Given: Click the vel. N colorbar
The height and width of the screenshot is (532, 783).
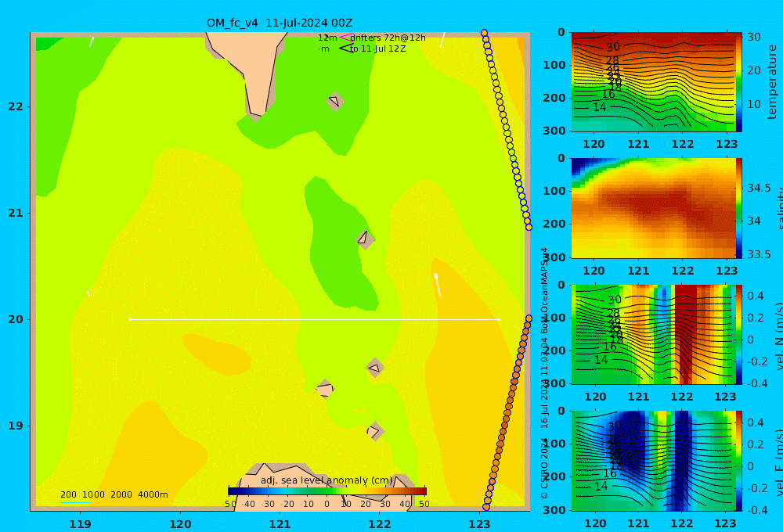Looking at the screenshot, I should (738, 334).
